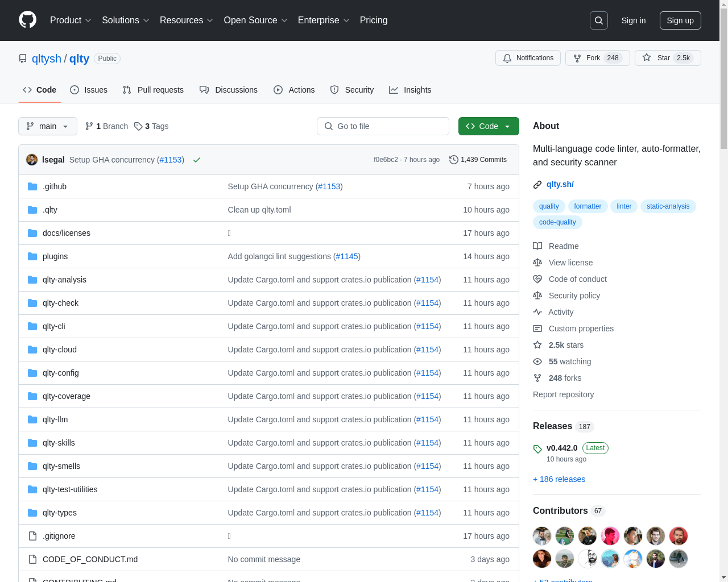Expand the Resources menu
This screenshot has width=728, height=582.
(187, 20)
